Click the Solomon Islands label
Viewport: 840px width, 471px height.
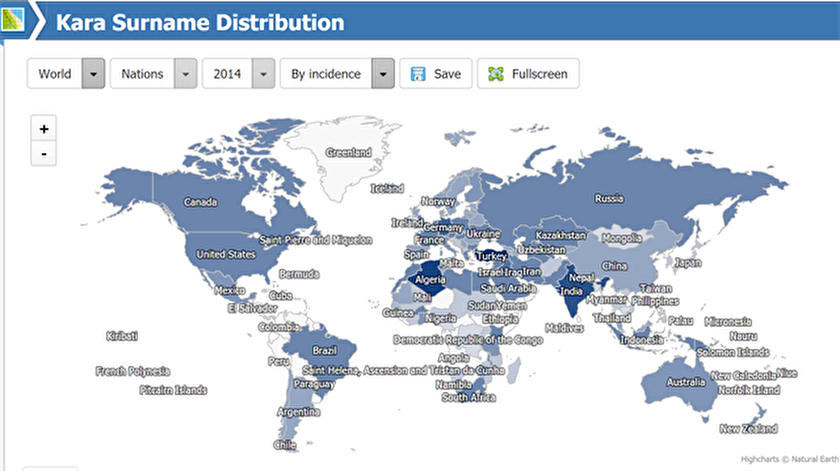[733, 352]
